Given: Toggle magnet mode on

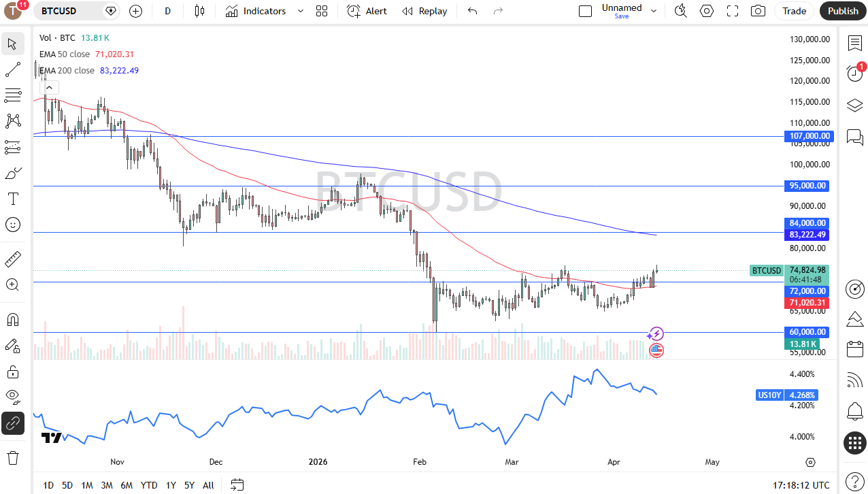Looking at the screenshot, I should pos(12,319).
